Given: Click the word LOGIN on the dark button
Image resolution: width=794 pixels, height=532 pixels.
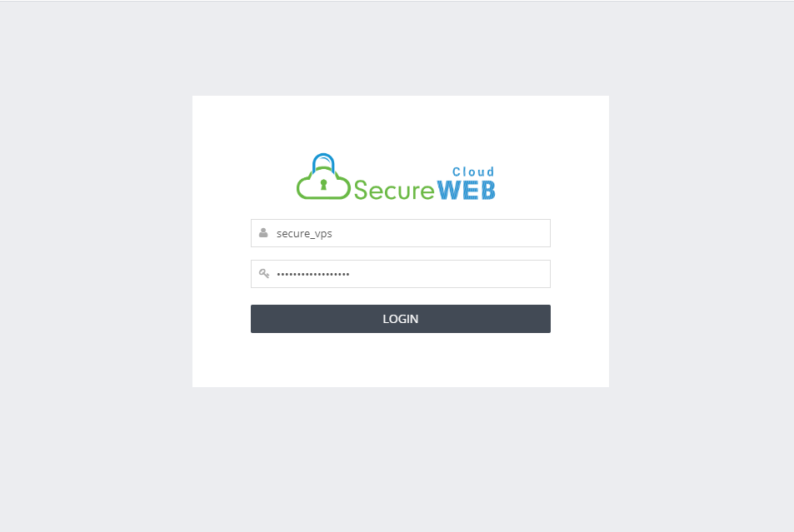Looking at the screenshot, I should coord(401,319).
